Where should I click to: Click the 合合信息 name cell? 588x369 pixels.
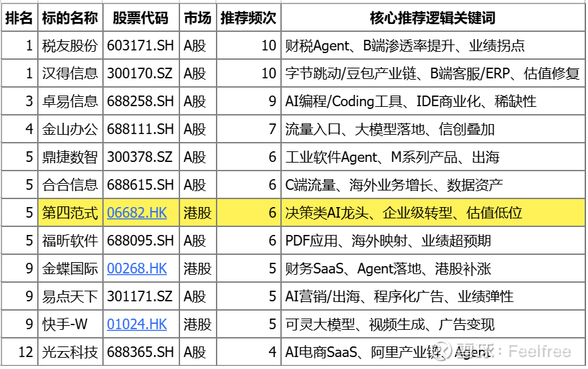(70, 184)
